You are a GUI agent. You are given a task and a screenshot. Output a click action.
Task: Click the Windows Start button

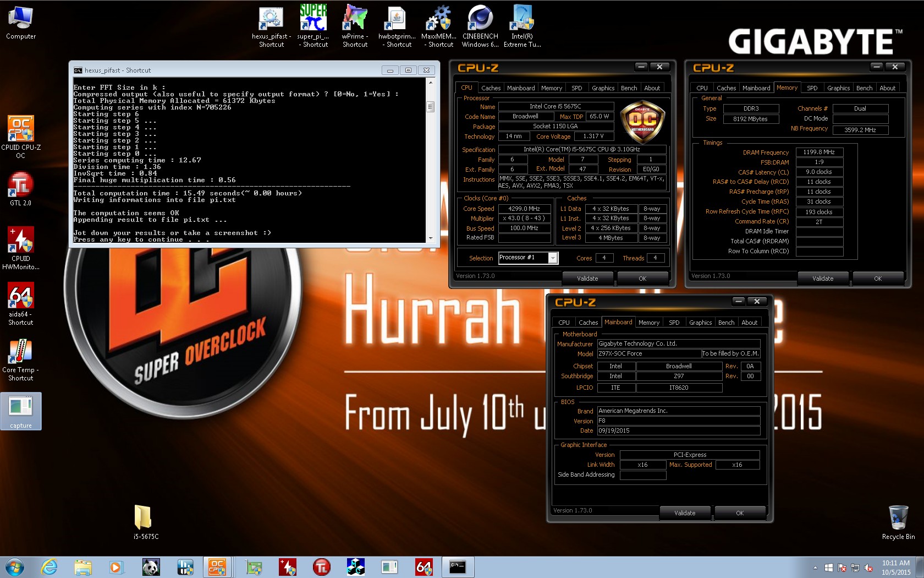click(x=14, y=567)
